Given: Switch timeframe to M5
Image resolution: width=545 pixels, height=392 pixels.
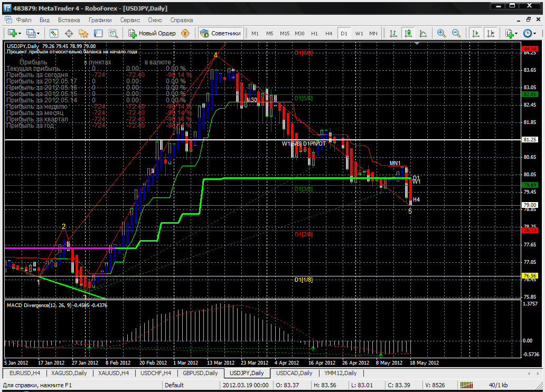Looking at the screenshot, I should (x=270, y=33).
